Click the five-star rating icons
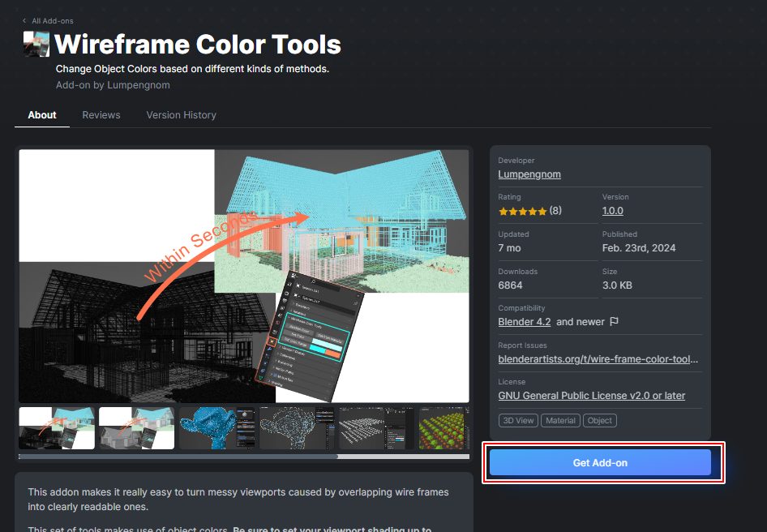 click(x=521, y=211)
